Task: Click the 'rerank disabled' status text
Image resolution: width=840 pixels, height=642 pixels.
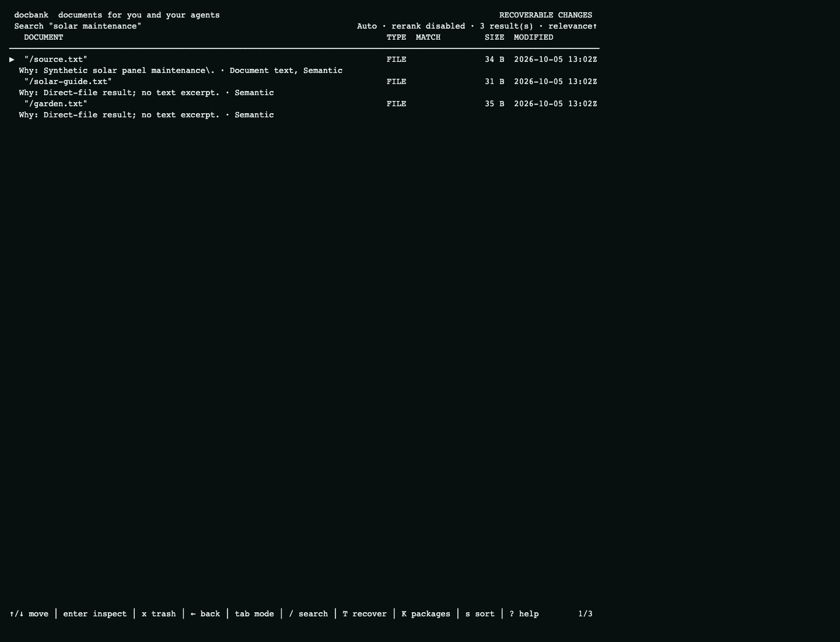Action: click(428, 26)
